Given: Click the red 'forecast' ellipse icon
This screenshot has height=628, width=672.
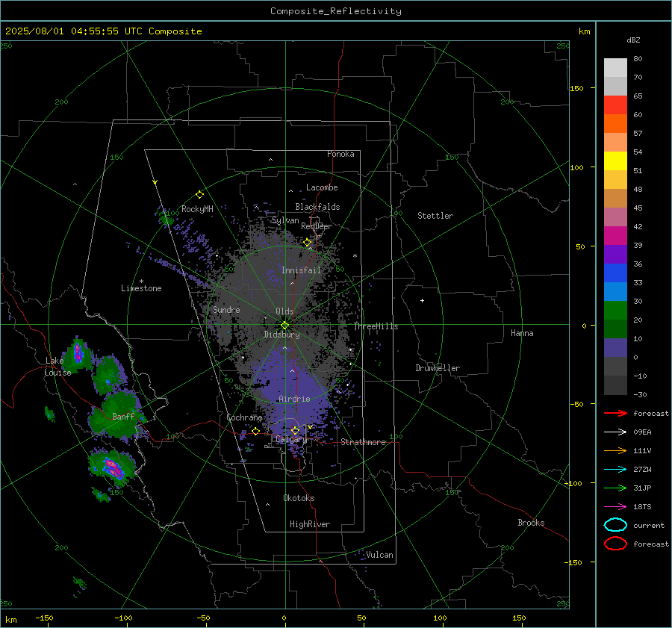Looking at the screenshot, I should [615, 544].
